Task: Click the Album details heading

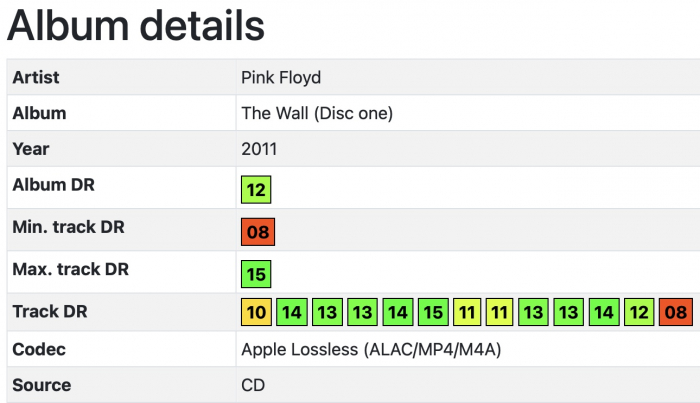Action: pos(136,24)
